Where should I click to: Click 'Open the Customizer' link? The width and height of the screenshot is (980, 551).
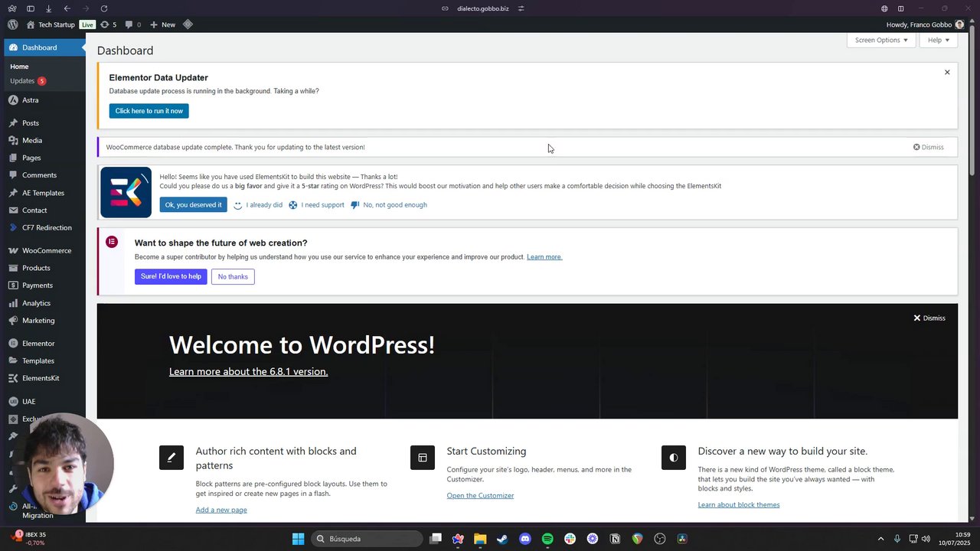[480, 495]
